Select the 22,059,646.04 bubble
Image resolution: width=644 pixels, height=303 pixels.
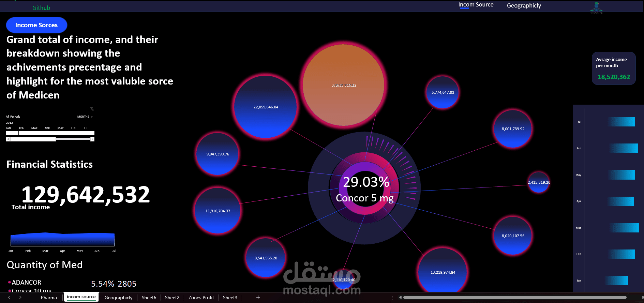click(x=266, y=107)
